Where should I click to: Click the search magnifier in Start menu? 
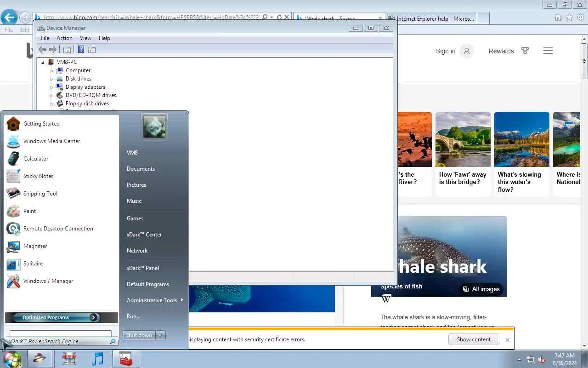[113, 342]
